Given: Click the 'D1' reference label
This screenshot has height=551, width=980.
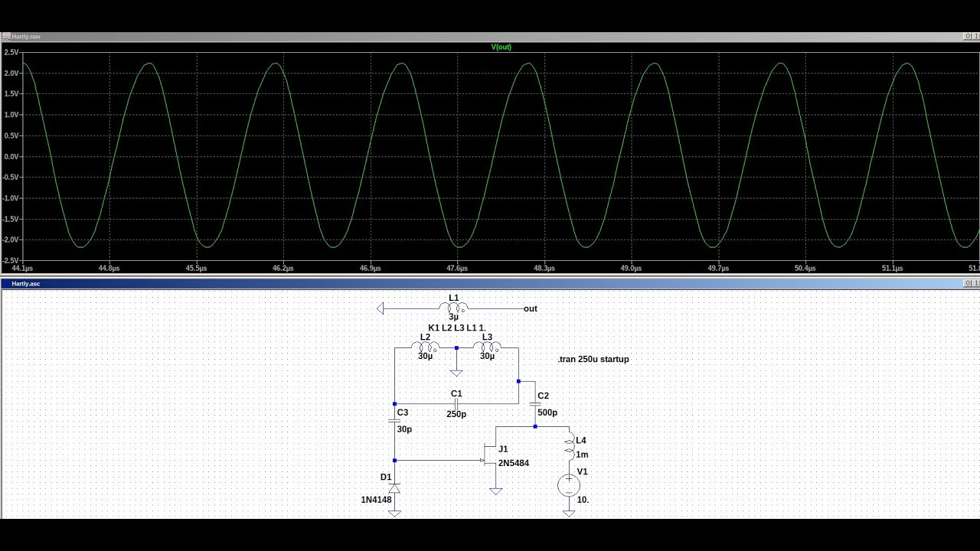Looking at the screenshot, I should click(386, 477).
